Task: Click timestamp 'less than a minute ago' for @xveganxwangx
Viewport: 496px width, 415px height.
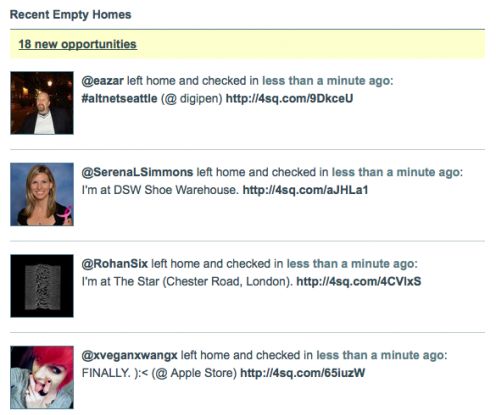Action: click(x=380, y=355)
